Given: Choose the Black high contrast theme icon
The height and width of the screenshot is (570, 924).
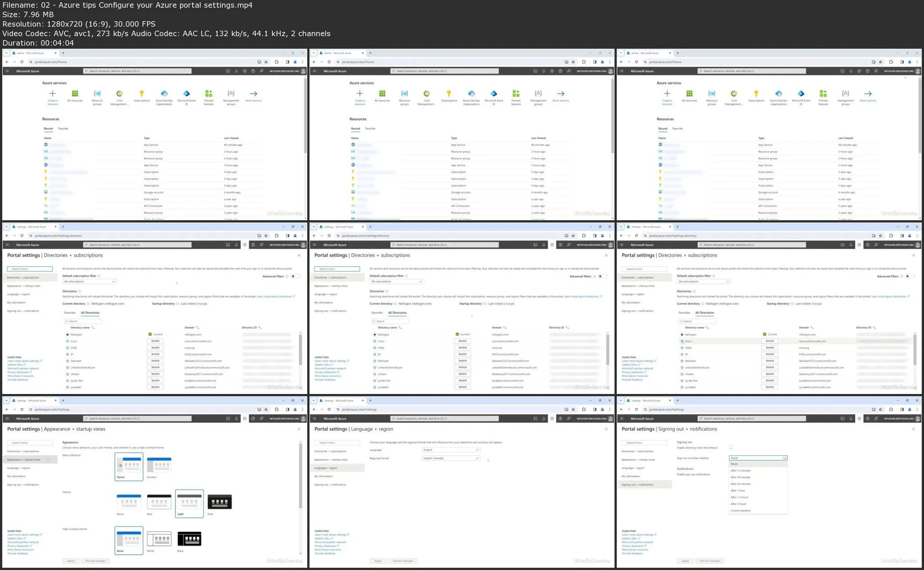Looking at the screenshot, I should pos(189,538).
